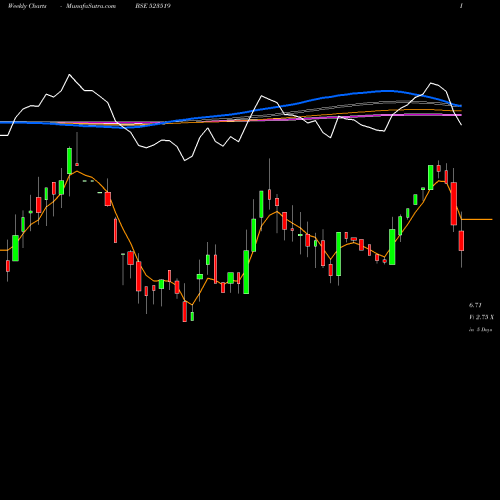Click the volume value 'V: 2.75 N'
Screen dimensions: 500x500
pyautogui.click(x=481, y=317)
